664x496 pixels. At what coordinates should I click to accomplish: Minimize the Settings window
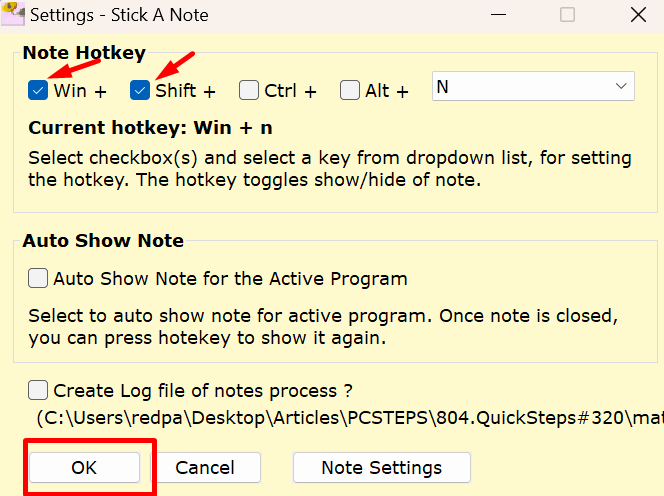(498, 15)
